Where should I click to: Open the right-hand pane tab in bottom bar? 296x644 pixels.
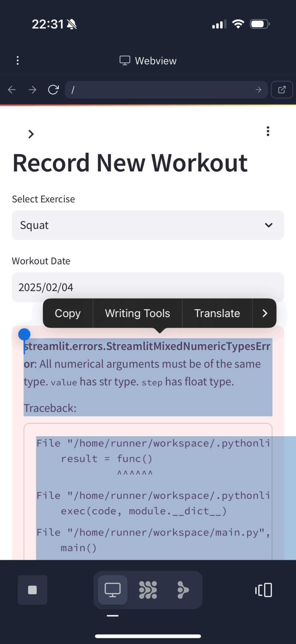(183, 590)
